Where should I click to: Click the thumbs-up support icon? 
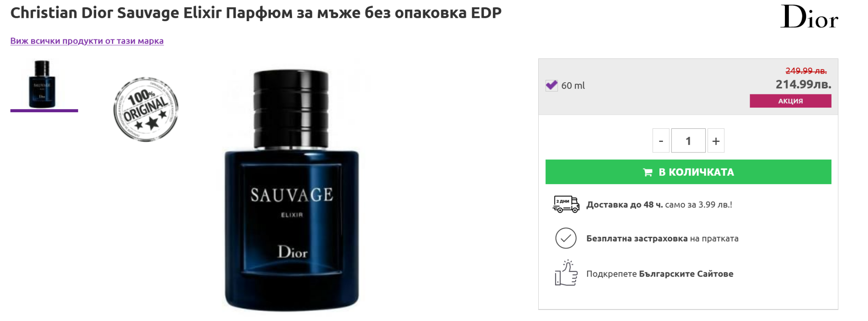pyautogui.click(x=566, y=273)
